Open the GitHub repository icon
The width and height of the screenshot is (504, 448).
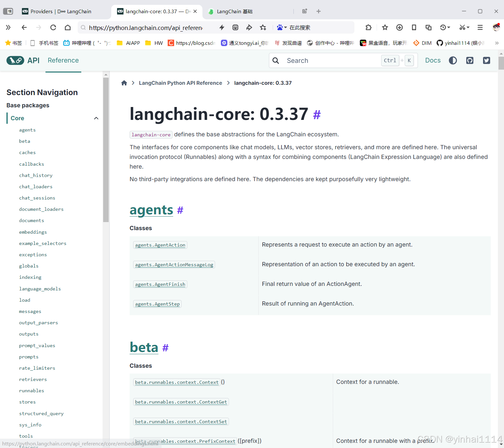pyautogui.click(x=470, y=60)
